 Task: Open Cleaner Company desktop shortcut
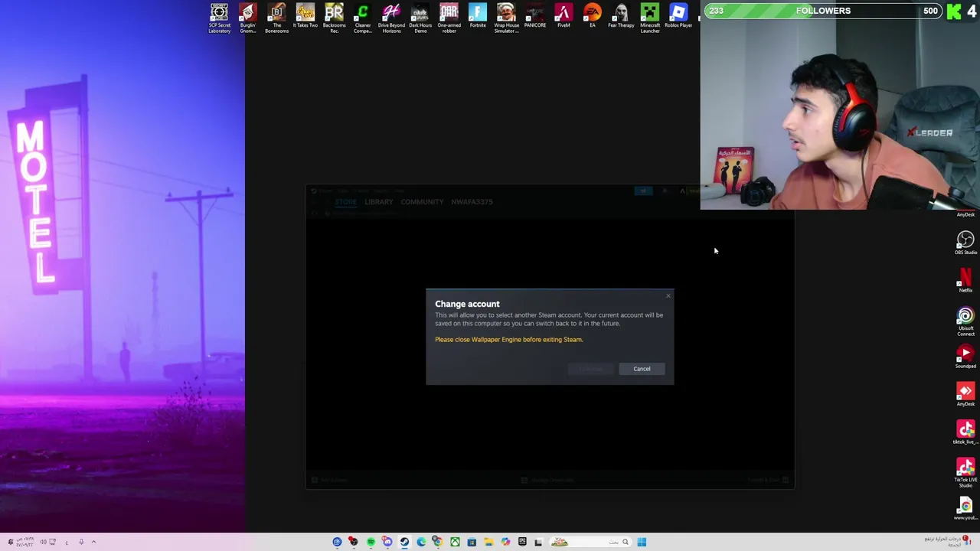(x=362, y=18)
